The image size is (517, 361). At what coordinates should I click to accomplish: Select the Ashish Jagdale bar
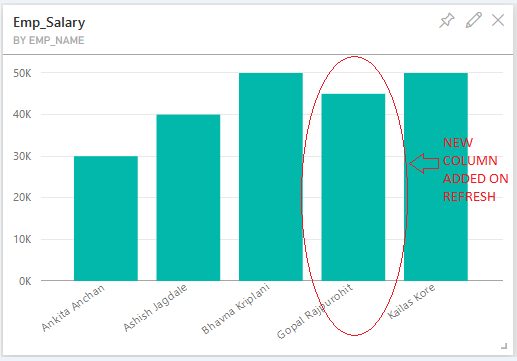coord(188,198)
